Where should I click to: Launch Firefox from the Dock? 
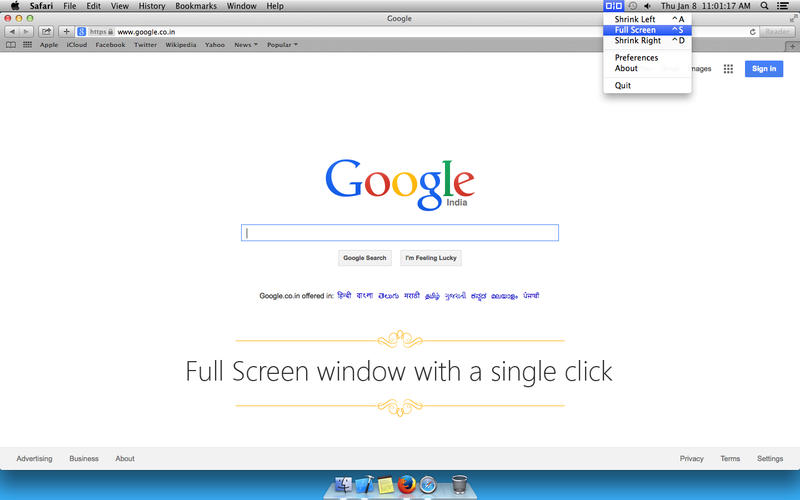coord(407,484)
